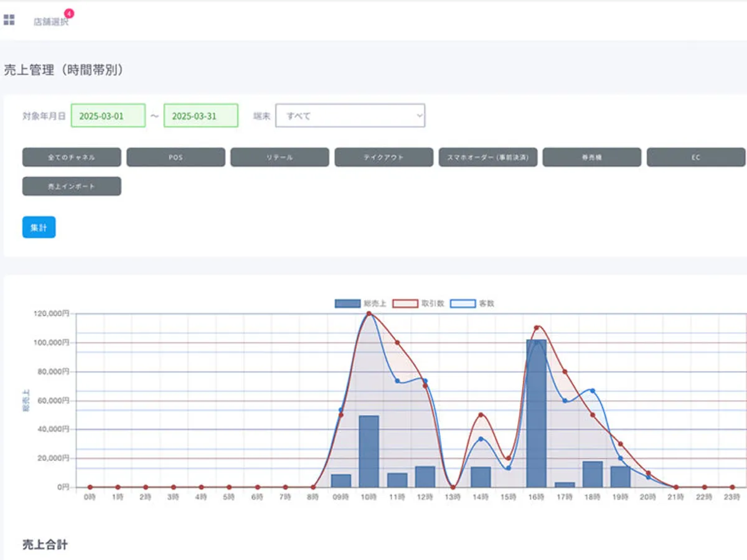Click the end date field 2025-03-31
This screenshot has height=560, width=747.
coord(200,116)
